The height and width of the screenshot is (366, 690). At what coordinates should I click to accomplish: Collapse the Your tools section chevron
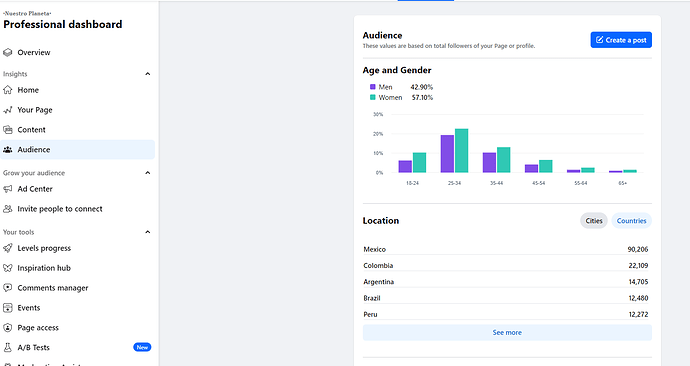(x=148, y=232)
